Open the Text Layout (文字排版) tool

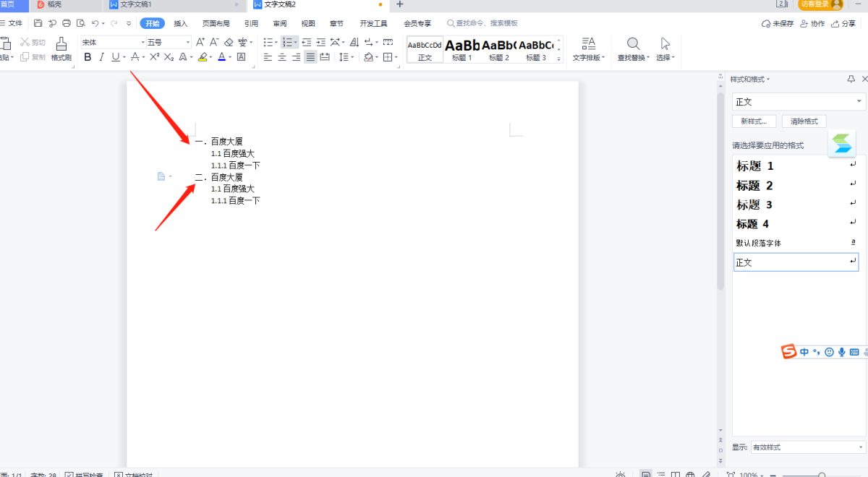pos(588,48)
